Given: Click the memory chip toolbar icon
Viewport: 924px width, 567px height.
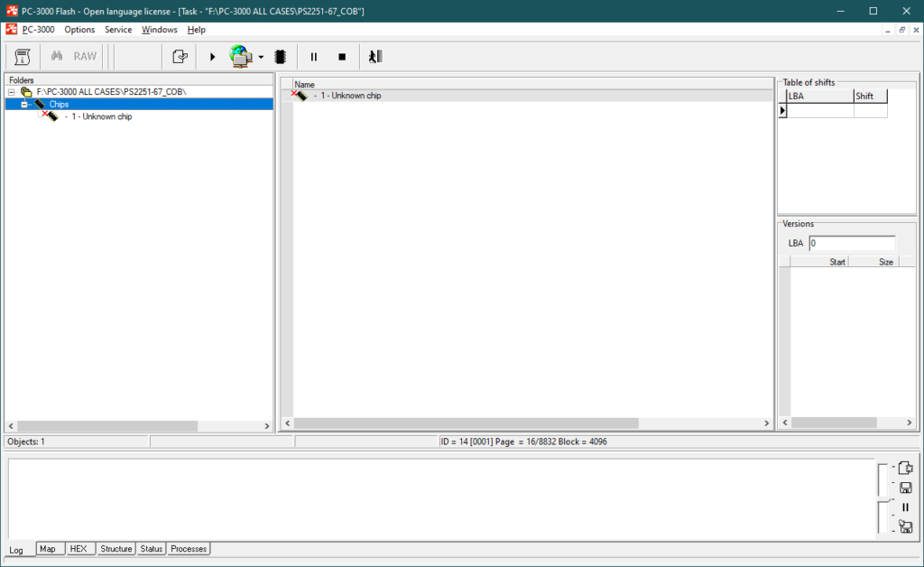Looking at the screenshot, I should click(280, 56).
